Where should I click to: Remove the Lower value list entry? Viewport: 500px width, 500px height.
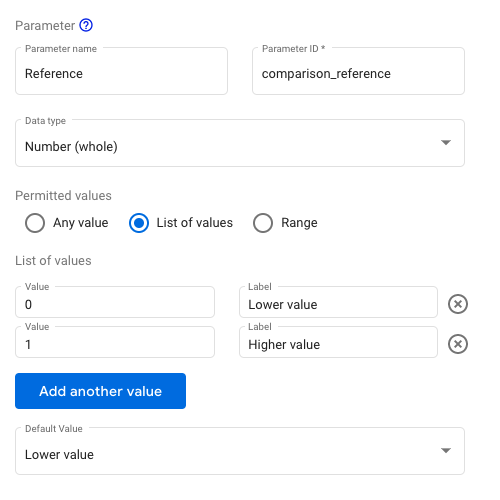pyautogui.click(x=458, y=304)
